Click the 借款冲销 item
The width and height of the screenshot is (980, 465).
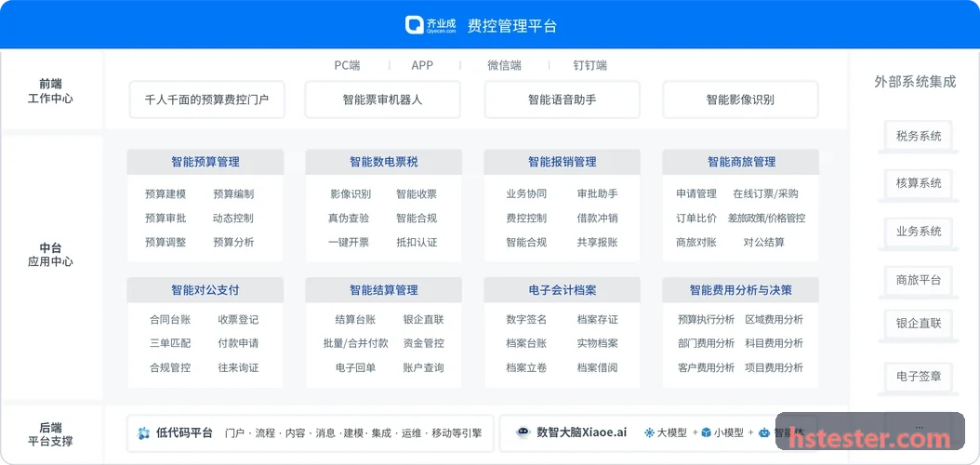(x=598, y=219)
